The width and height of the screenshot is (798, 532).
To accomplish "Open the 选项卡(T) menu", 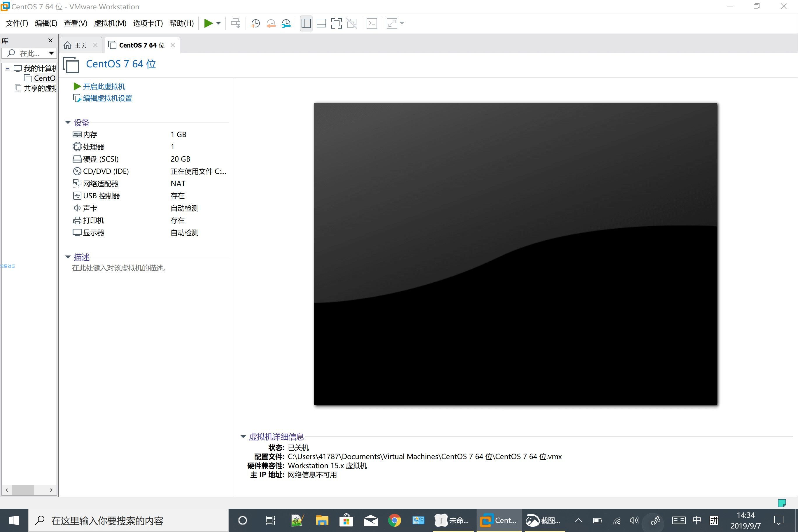I will click(148, 23).
